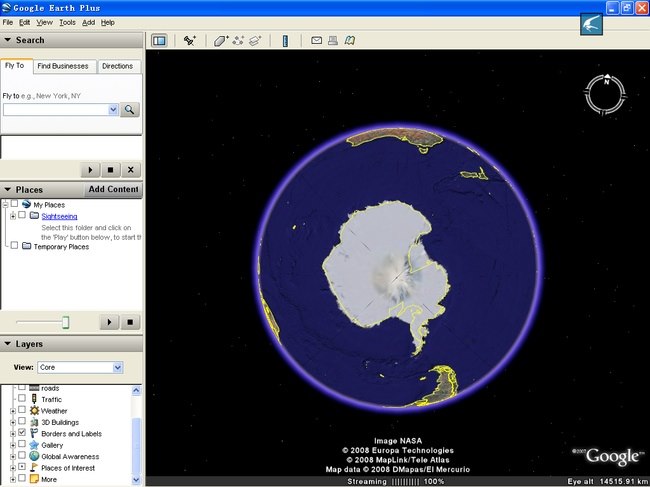Enable the Weather layer checkbox
This screenshot has width=650, height=487.
22,410
